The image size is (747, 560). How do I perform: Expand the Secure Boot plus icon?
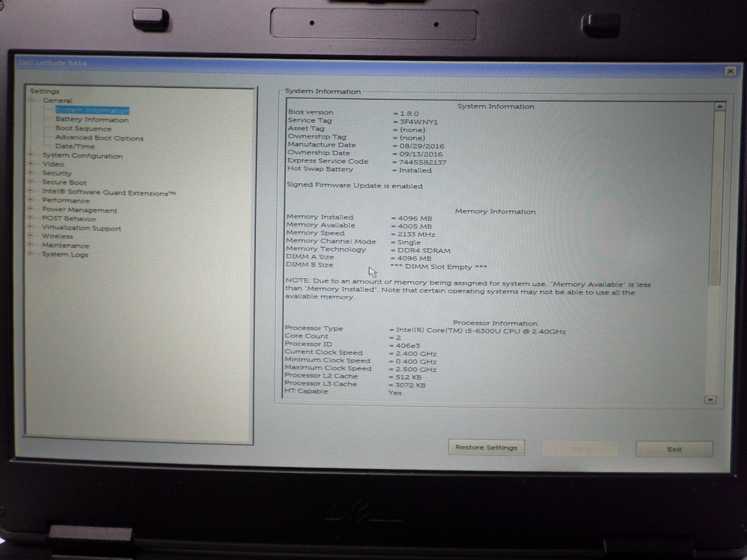click(x=31, y=182)
